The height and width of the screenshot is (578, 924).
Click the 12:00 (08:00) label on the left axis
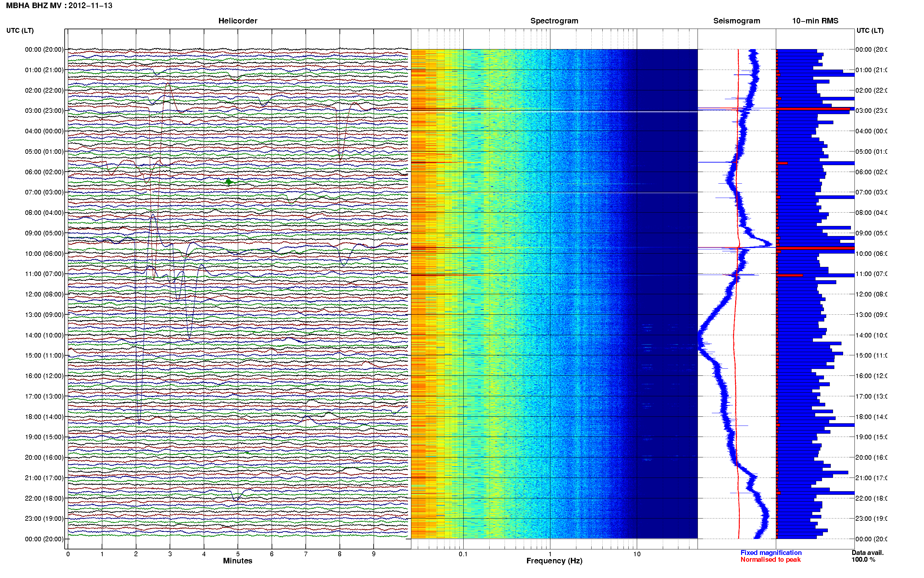click(x=44, y=294)
